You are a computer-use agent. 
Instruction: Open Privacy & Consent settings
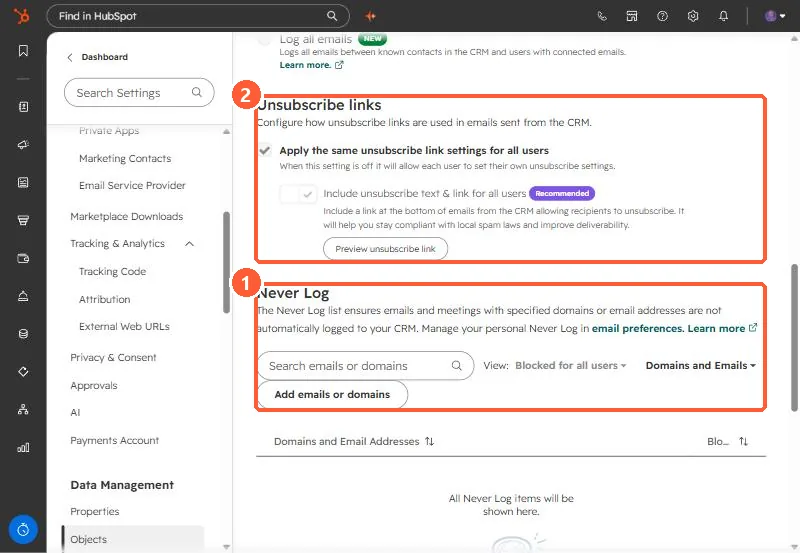[x=113, y=358]
